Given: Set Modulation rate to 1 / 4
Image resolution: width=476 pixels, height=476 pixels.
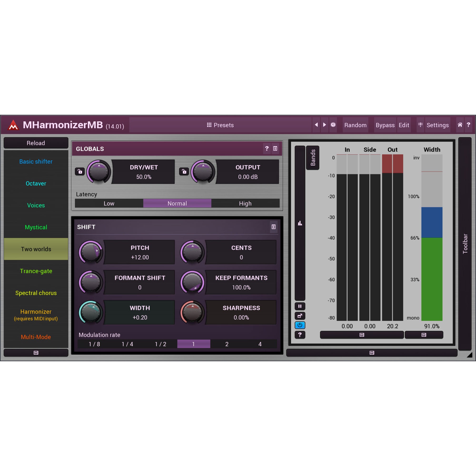Looking at the screenshot, I should (x=127, y=344).
